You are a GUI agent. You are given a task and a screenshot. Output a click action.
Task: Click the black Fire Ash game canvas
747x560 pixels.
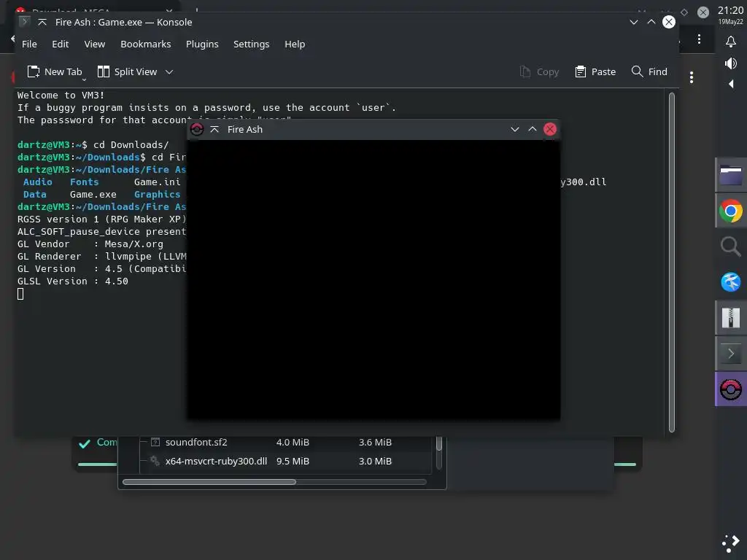coord(373,279)
